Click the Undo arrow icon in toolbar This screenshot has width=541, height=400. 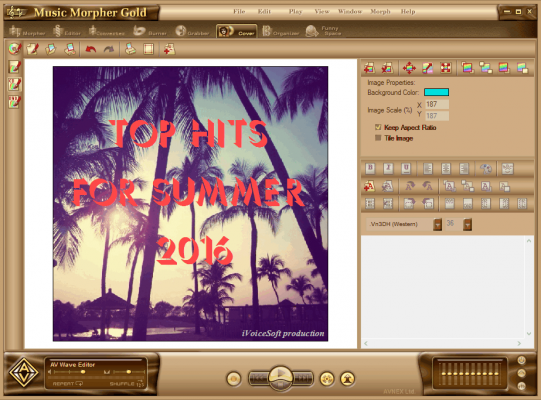click(90, 49)
